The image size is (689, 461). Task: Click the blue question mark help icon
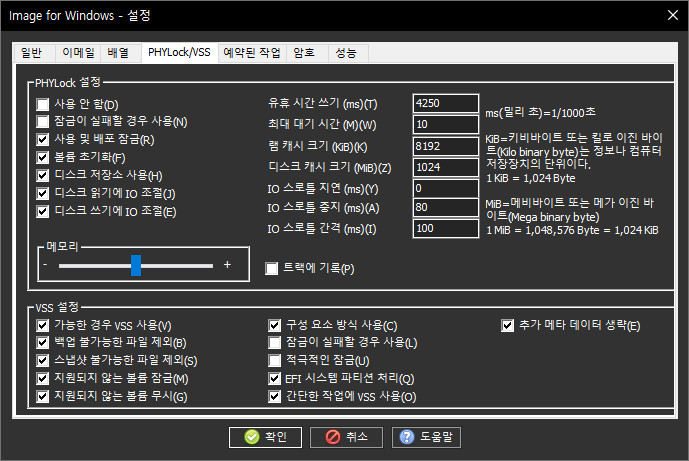click(x=406, y=437)
